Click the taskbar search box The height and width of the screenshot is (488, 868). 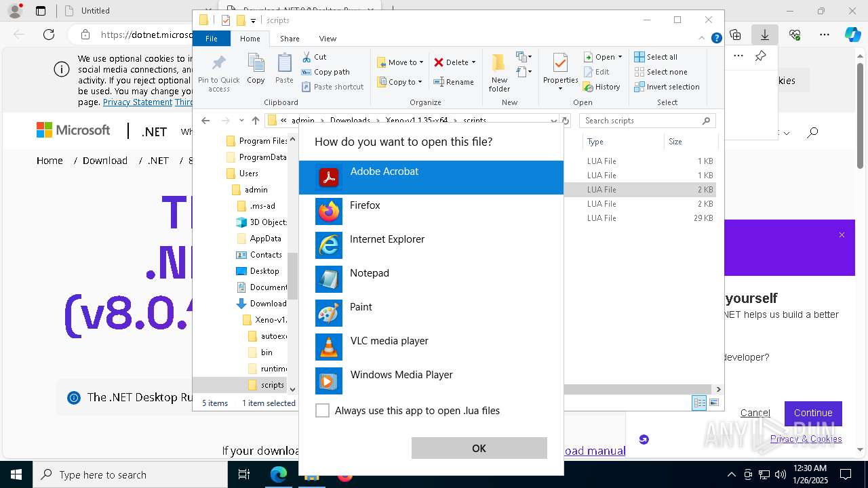[130, 474]
